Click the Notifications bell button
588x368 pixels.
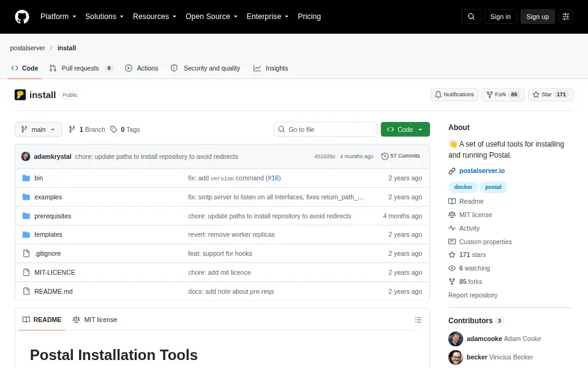click(454, 94)
